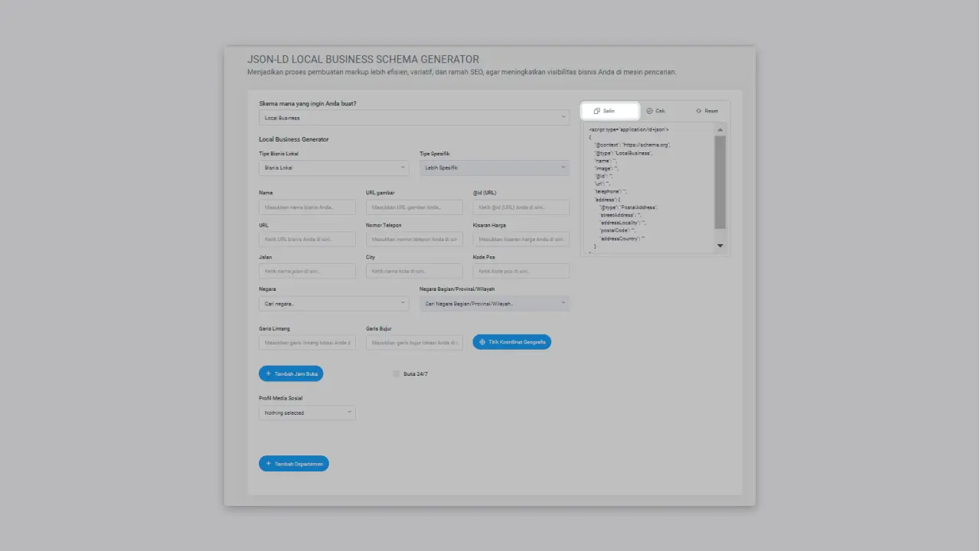Click the scroll-up arrow of the JSON code panel
Screen dimensions: 980x551
(720, 129)
